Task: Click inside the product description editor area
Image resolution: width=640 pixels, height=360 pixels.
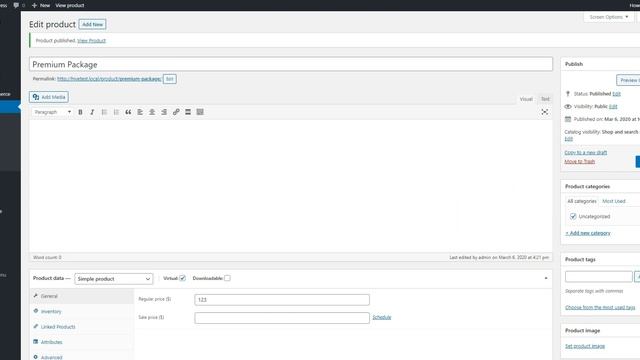Action: 291,186
